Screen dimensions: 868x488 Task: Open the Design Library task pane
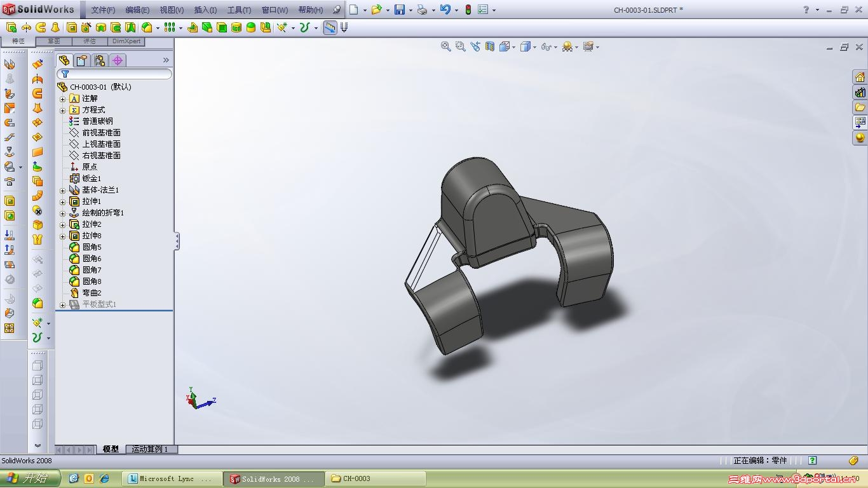pos(860,92)
